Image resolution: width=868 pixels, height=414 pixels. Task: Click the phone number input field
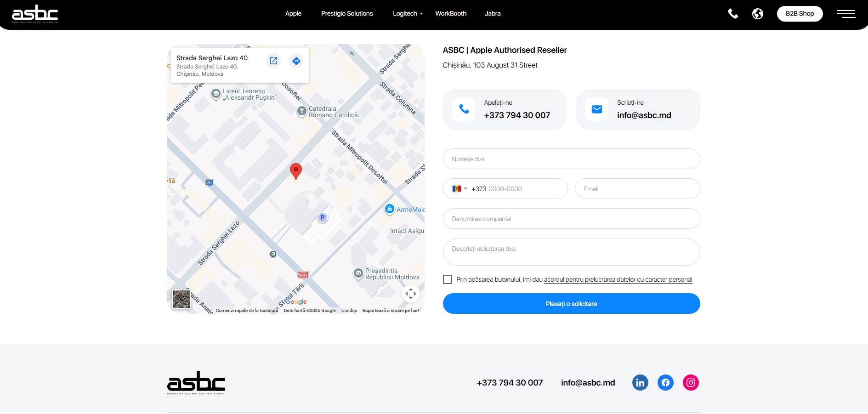[505, 189]
